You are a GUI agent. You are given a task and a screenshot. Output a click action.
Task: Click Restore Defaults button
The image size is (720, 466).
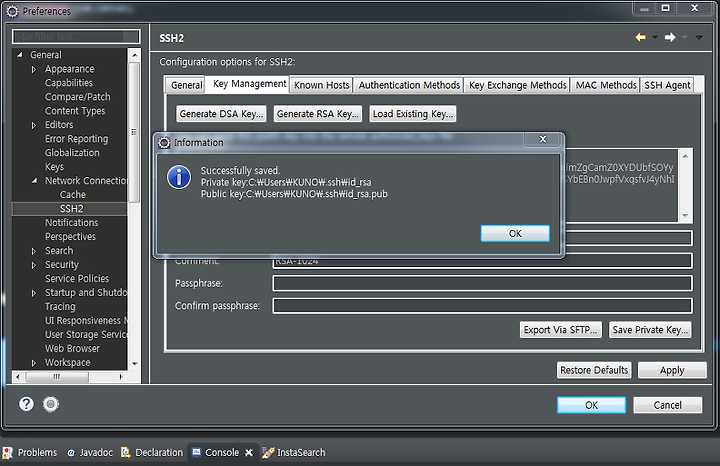[594, 370]
